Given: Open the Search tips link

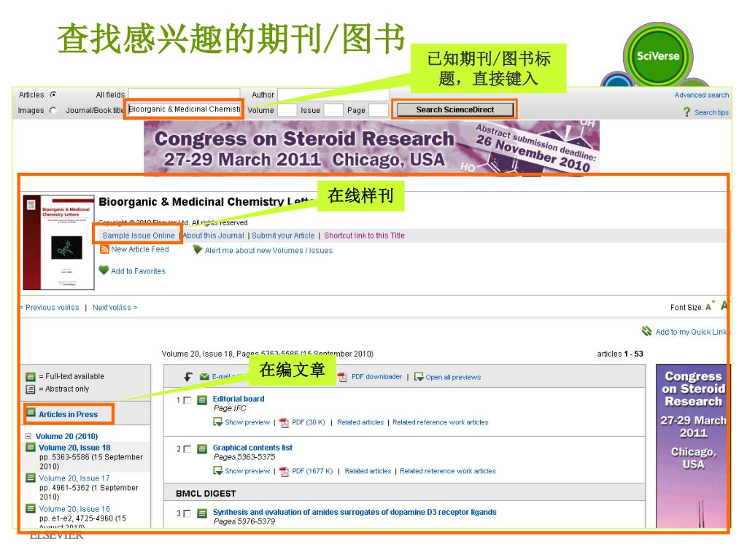Looking at the screenshot, I should (x=711, y=112).
